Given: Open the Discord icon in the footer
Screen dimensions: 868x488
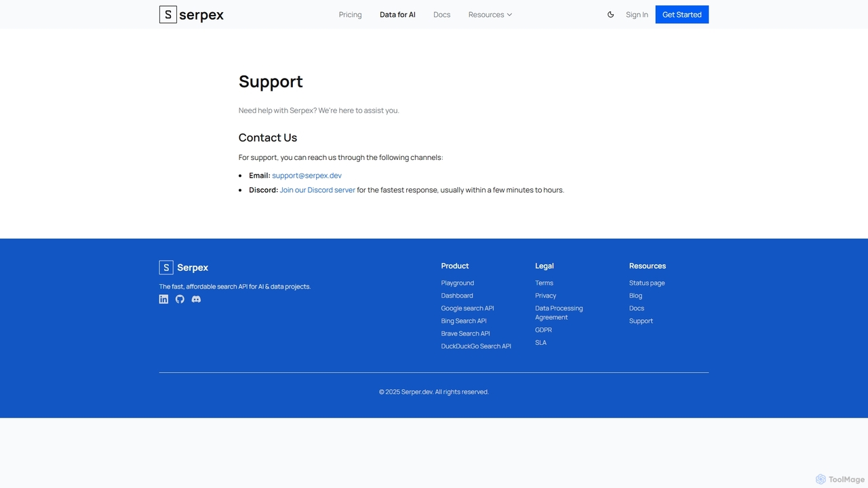Looking at the screenshot, I should [196, 299].
